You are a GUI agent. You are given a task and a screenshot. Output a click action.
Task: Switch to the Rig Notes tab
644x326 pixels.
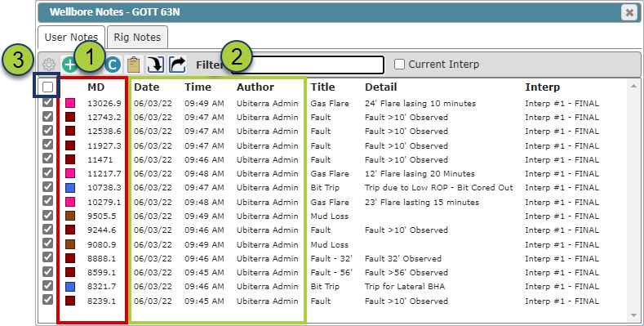pos(137,37)
